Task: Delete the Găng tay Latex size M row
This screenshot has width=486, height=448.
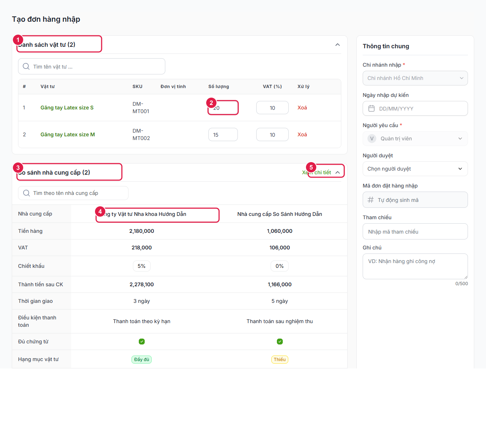Action: tap(302, 134)
